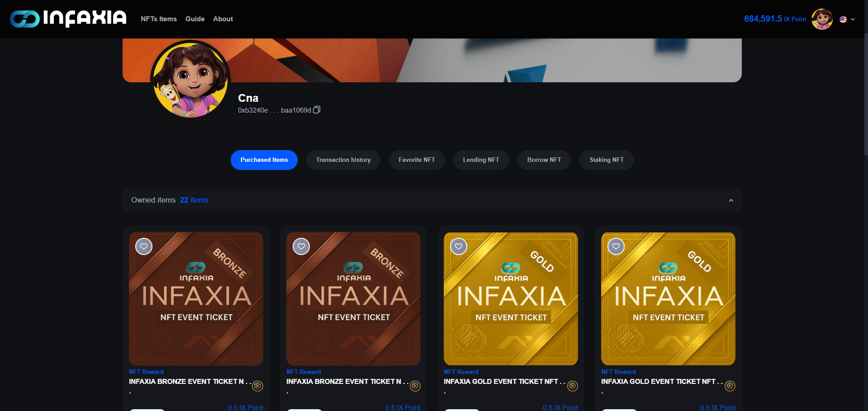Copy the wallet address using copy icon
The height and width of the screenshot is (411, 868).
(x=317, y=110)
